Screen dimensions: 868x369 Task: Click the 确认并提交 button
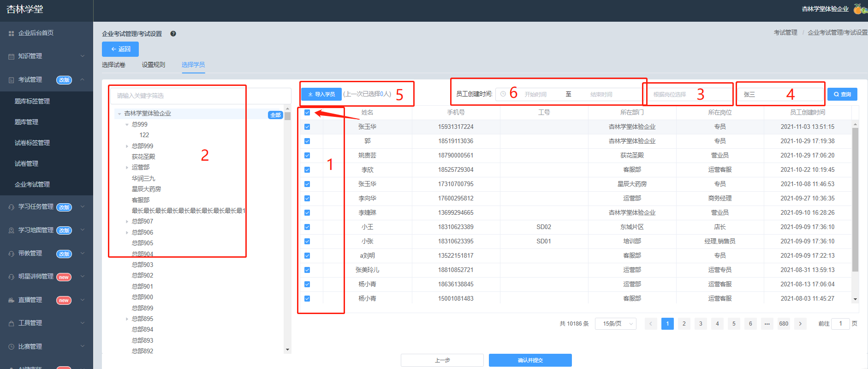pos(530,360)
